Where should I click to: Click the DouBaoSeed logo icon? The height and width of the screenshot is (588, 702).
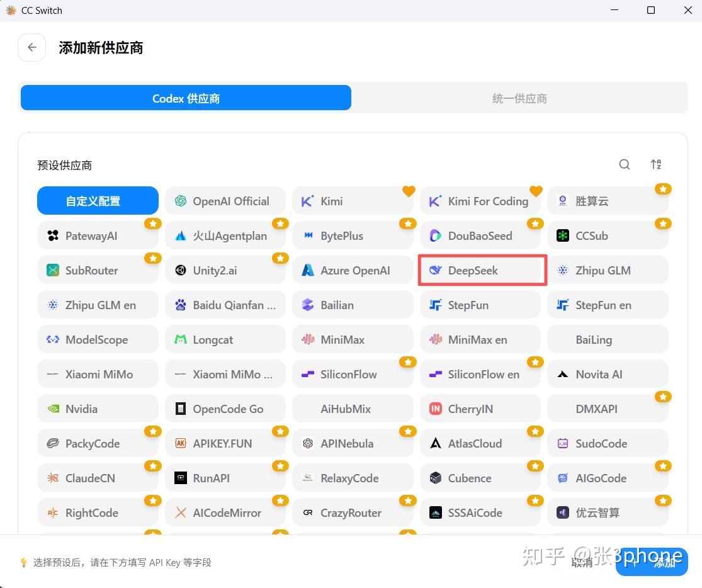click(x=435, y=235)
